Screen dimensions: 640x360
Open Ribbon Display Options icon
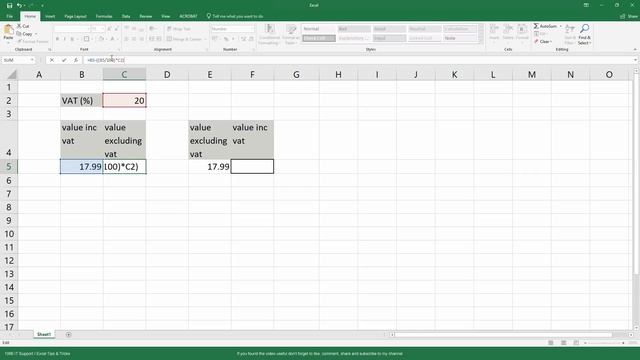(x=586, y=5)
